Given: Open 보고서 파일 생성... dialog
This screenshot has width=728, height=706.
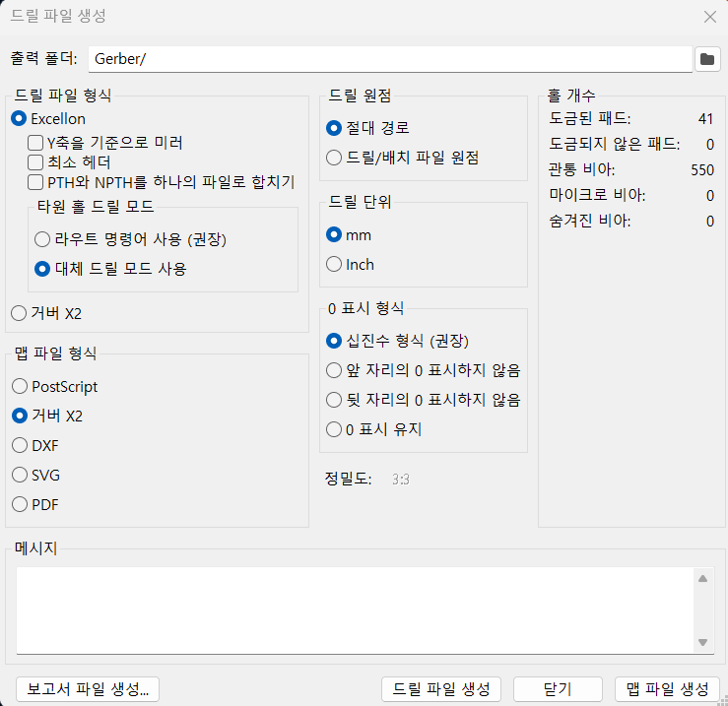Looking at the screenshot, I should 88,689.
